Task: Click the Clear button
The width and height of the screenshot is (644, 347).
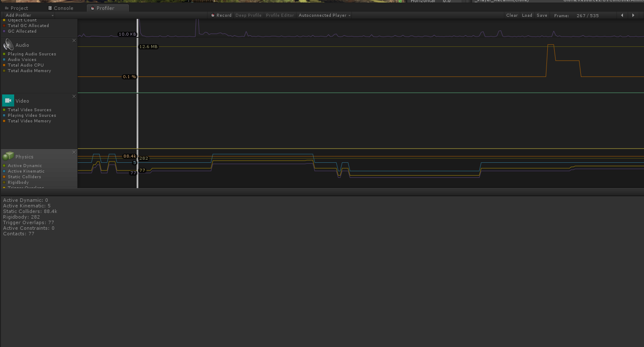Action: tap(512, 15)
